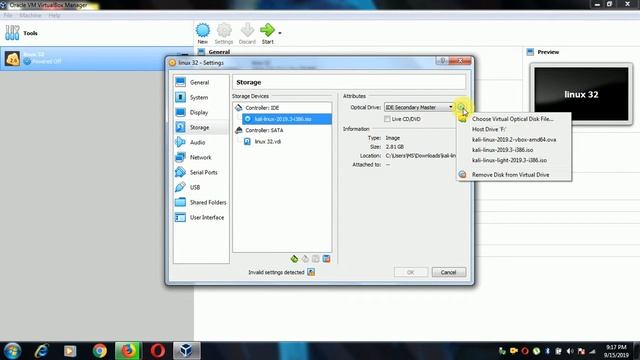Click the remove controller icon below storage tree
The width and height of the screenshot is (640, 360).
[x=305, y=259]
